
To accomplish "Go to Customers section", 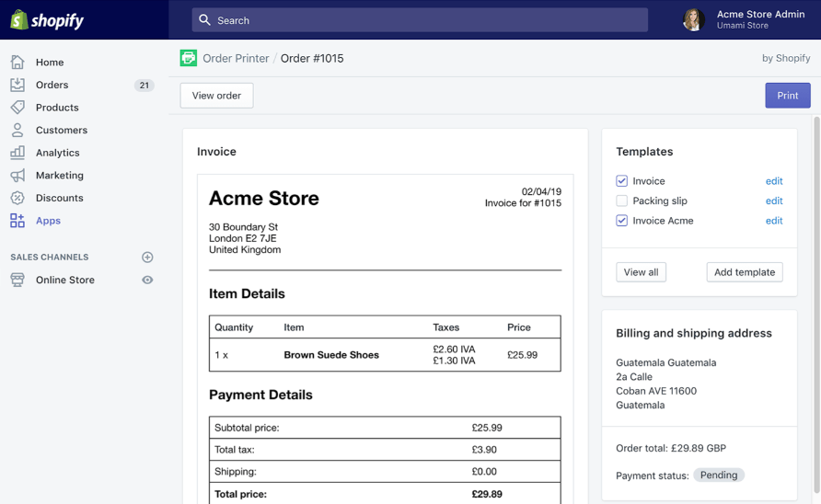I will (x=62, y=130).
